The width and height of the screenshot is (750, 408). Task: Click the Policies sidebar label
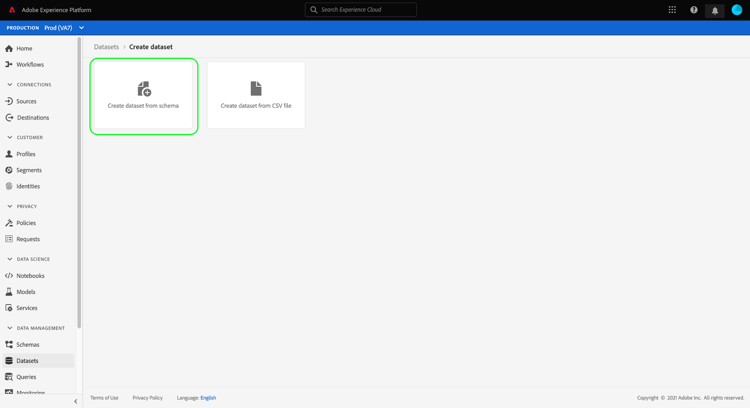point(26,223)
